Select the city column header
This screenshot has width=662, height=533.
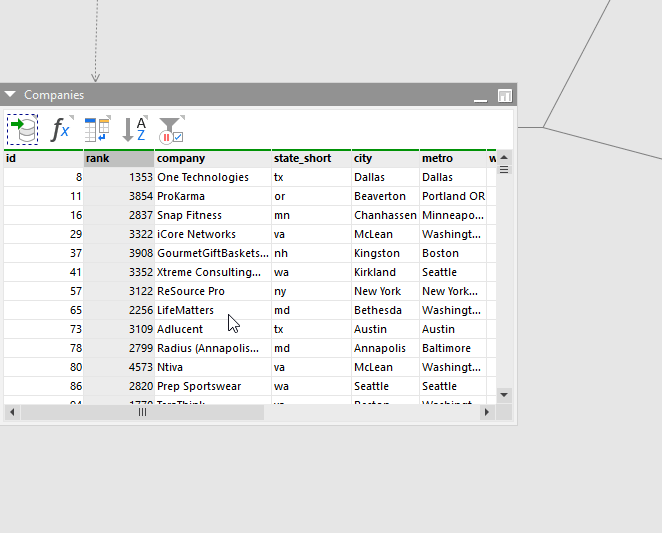click(385, 158)
